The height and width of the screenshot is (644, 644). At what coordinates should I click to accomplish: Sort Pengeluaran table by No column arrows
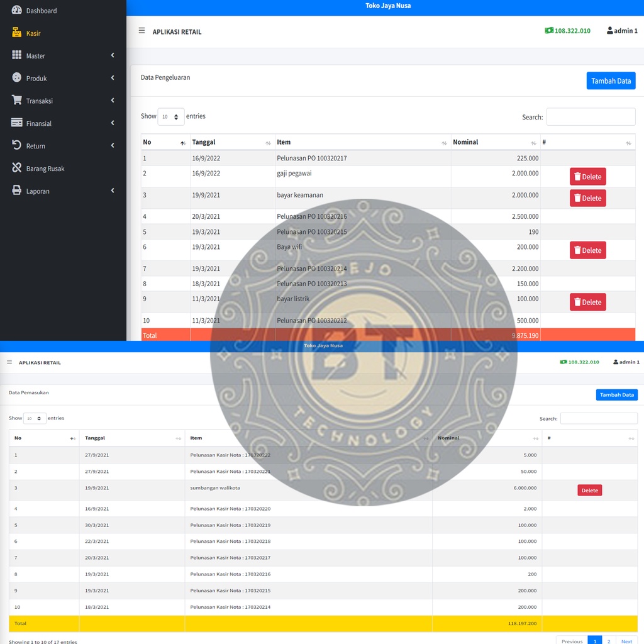[x=183, y=143]
